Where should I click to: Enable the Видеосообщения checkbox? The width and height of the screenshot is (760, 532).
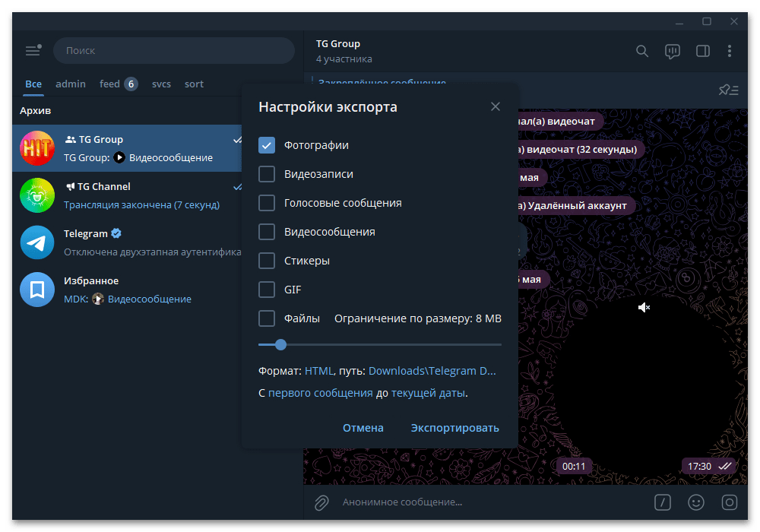pos(267,232)
